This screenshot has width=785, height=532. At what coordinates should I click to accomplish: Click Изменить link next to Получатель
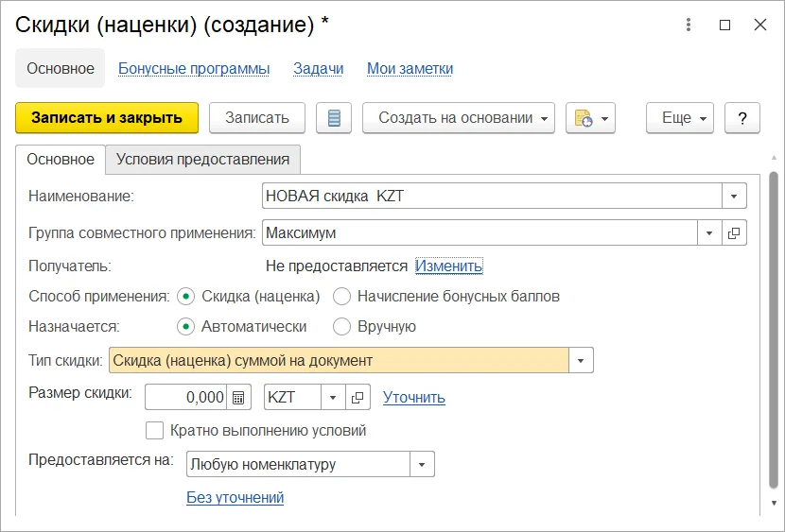point(449,266)
